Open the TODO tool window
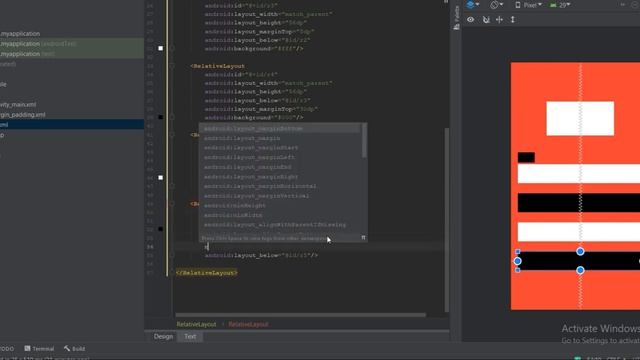The height and width of the screenshot is (360, 640). coord(7,349)
